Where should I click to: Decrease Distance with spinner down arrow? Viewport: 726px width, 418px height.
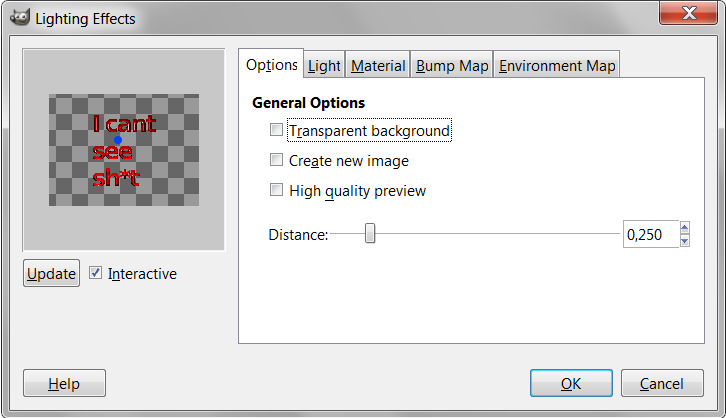coord(685,241)
